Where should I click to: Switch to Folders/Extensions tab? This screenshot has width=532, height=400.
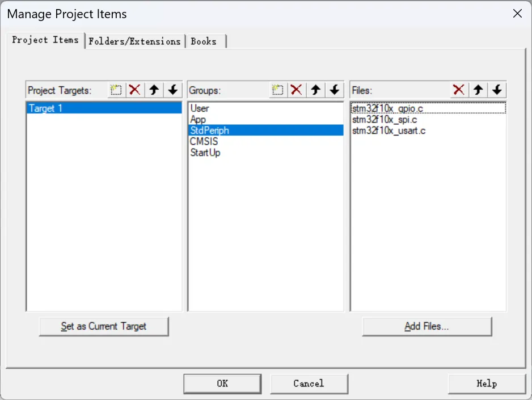point(134,41)
